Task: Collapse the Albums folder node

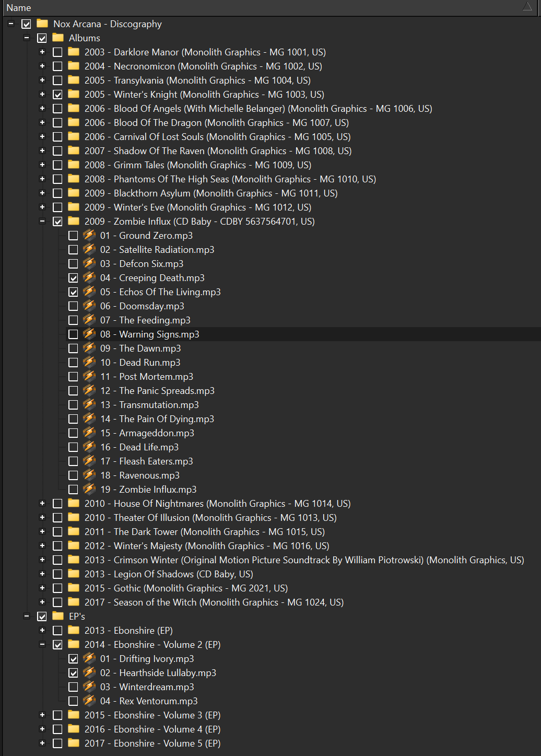Action: 27,38
